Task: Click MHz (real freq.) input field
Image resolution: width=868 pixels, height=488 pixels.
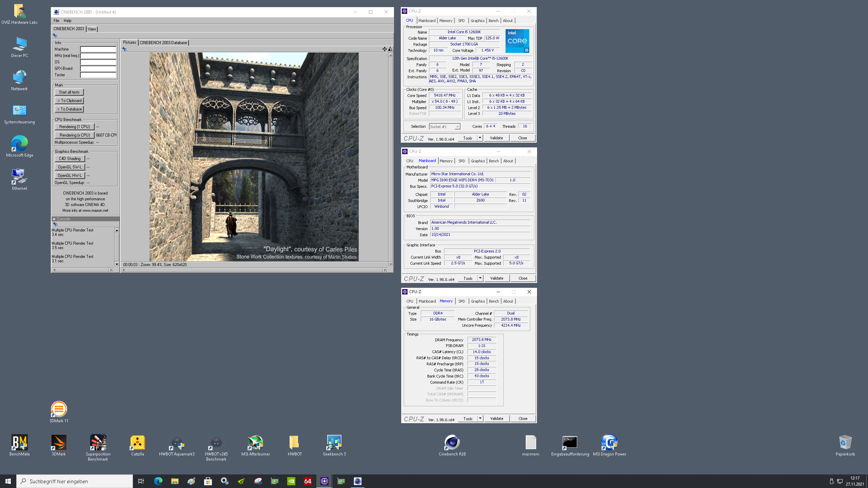Action: tap(98, 56)
